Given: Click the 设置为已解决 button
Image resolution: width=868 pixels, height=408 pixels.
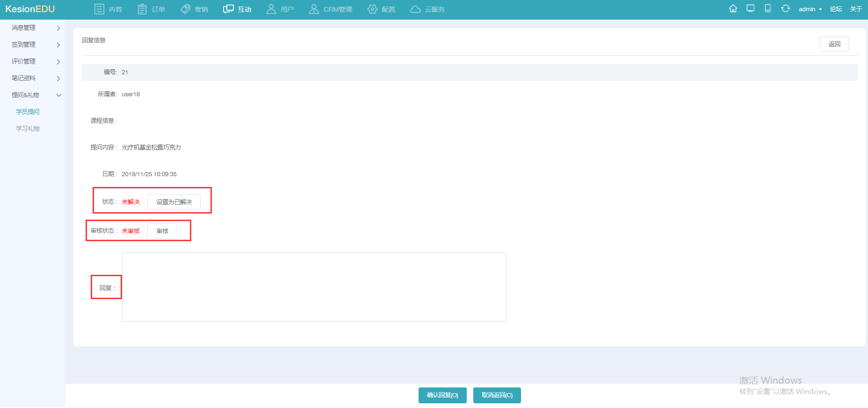Looking at the screenshot, I should point(174,202).
